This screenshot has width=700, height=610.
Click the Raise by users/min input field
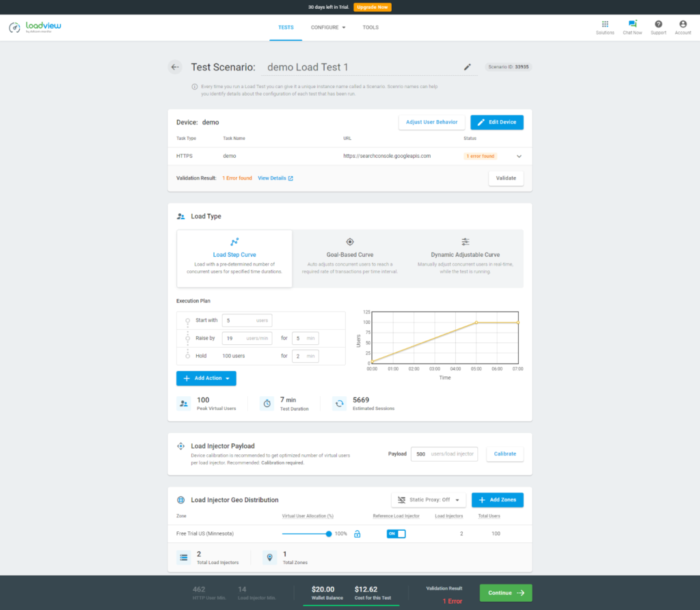(x=247, y=338)
